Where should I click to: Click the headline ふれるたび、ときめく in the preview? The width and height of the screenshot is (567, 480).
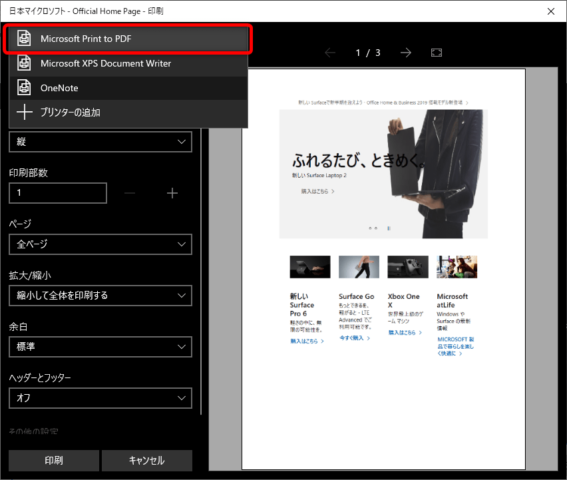tap(359, 160)
